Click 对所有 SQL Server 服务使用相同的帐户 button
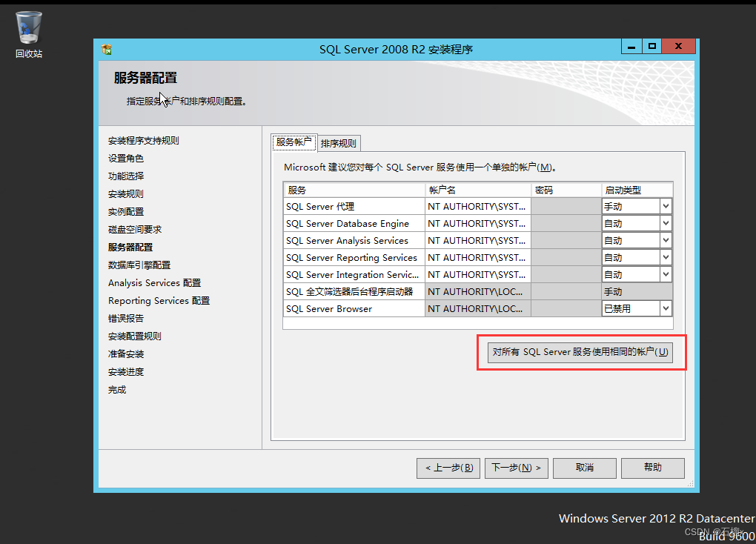The image size is (756, 544). pos(580,352)
